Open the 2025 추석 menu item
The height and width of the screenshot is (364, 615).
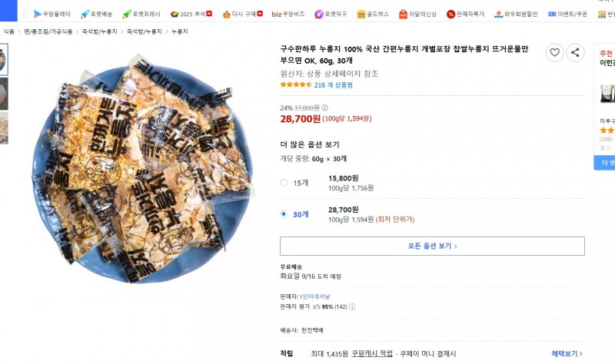pos(191,14)
